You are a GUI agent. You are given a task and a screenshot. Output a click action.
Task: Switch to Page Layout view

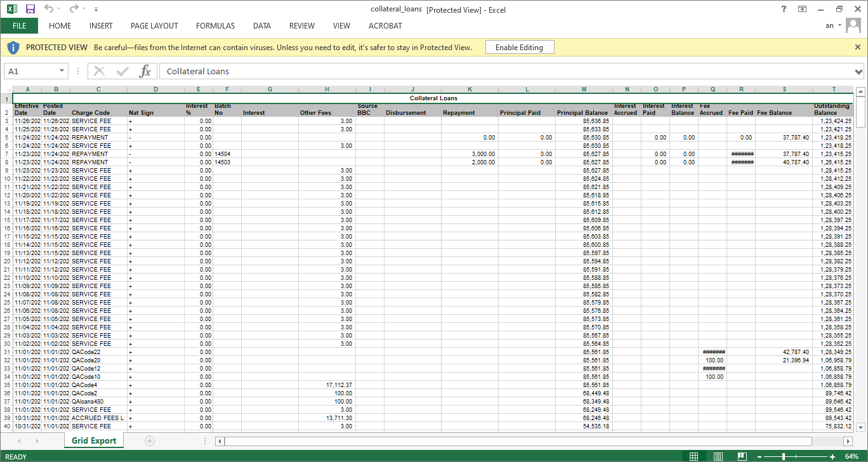pyautogui.click(x=718, y=456)
